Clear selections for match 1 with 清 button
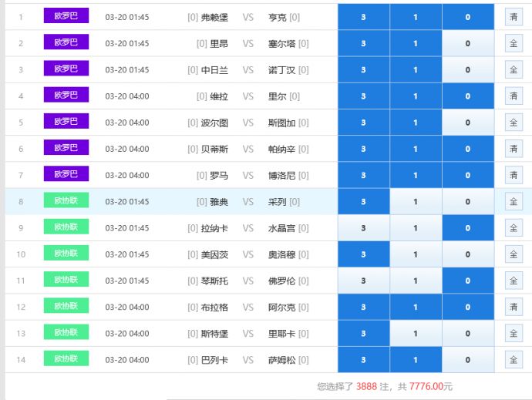The image size is (532, 400). [x=513, y=17]
